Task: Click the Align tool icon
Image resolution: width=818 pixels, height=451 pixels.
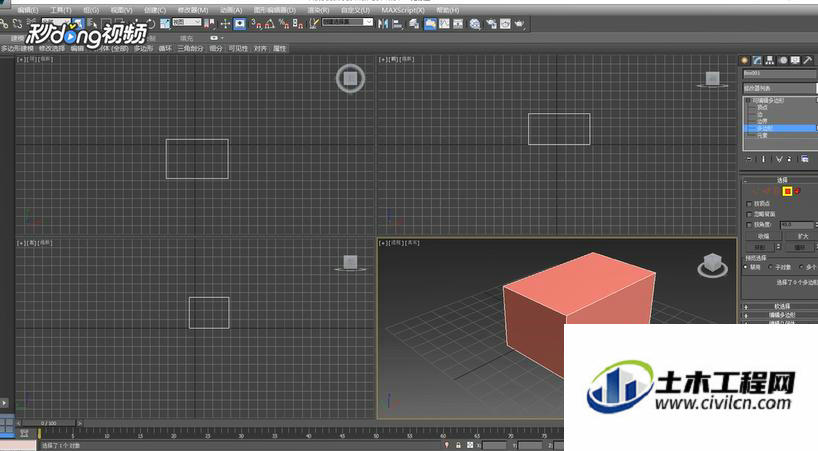Action: pos(398,23)
